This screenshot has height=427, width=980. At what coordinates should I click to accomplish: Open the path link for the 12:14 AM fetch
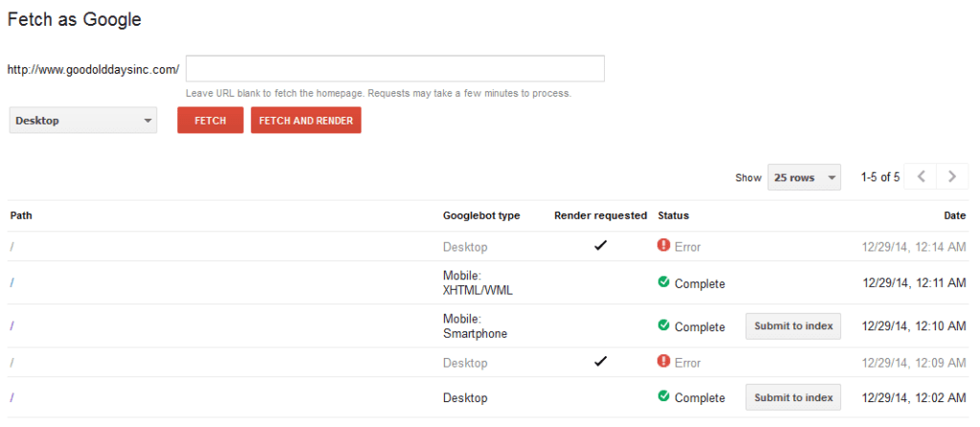click(11, 247)
